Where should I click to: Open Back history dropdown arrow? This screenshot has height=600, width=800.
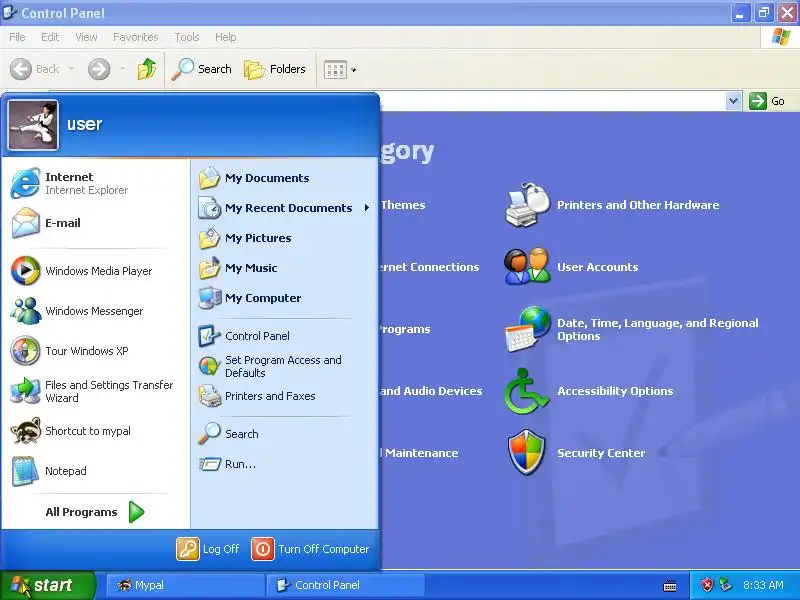pyautogui.click(x=71, y=69)
